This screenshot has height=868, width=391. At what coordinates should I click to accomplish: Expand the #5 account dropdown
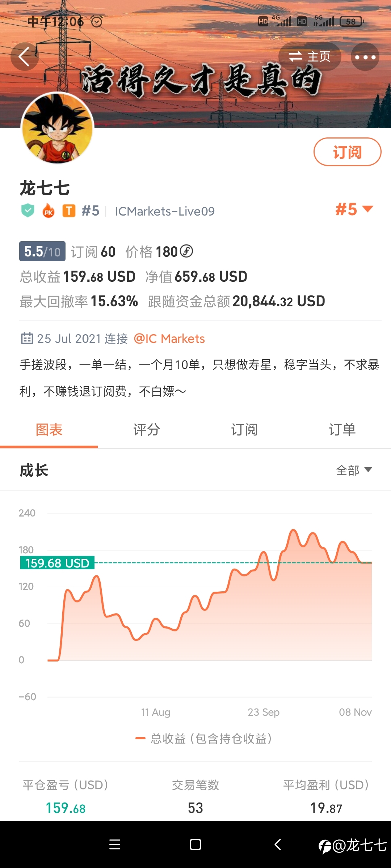coord(354,209)
